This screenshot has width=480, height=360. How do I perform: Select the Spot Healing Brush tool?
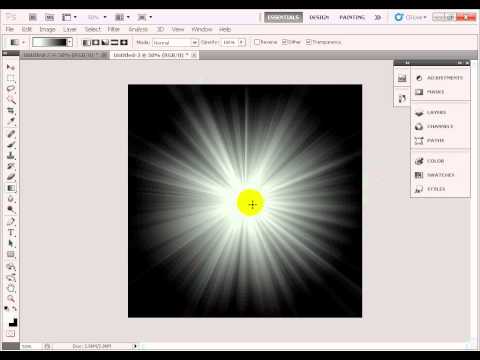point(11,134)
